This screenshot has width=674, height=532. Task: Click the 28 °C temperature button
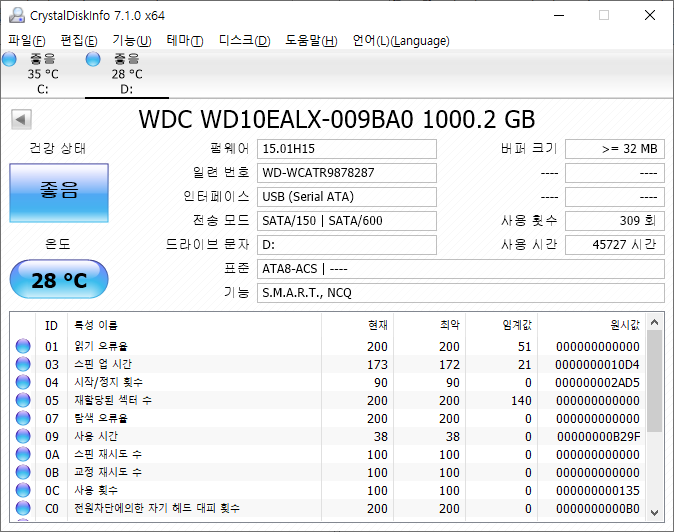pos(59,279)
